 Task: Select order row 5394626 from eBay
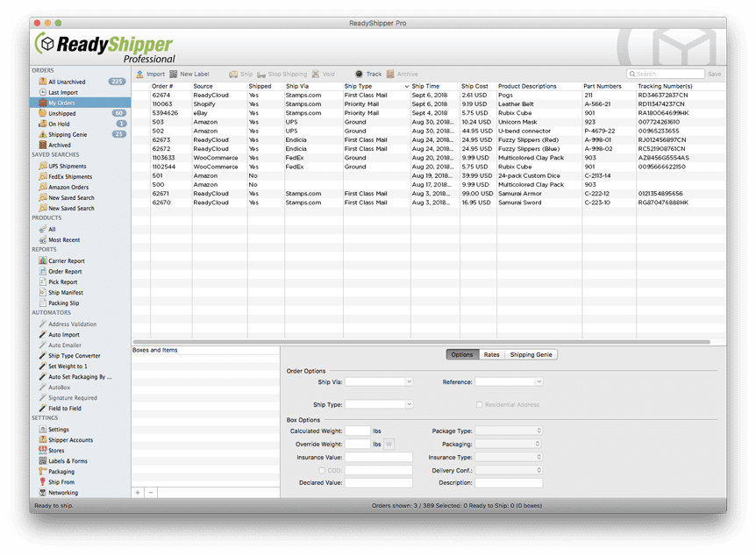pos(429,113)
